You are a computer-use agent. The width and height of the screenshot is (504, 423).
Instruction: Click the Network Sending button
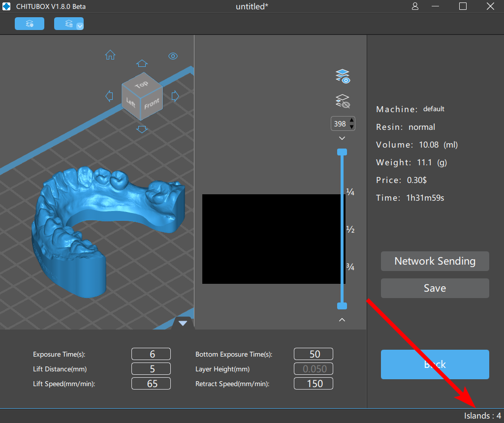coord(435,261)
